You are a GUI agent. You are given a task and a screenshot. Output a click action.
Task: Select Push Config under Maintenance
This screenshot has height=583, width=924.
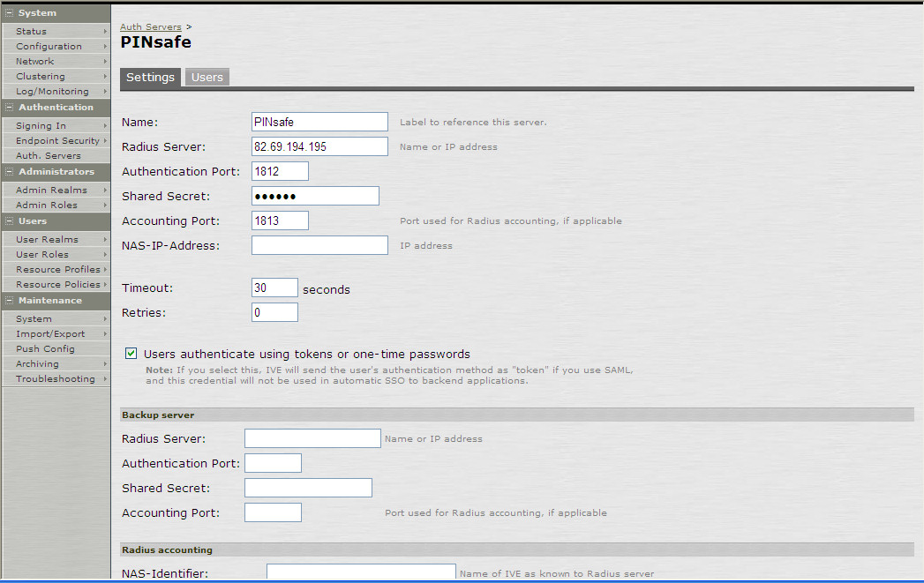click(x=42, y=348)
